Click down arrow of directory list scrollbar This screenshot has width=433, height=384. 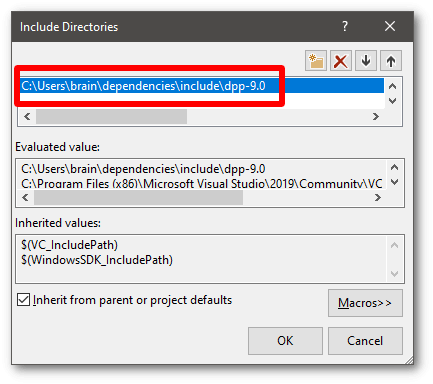[x=393, y=101]
